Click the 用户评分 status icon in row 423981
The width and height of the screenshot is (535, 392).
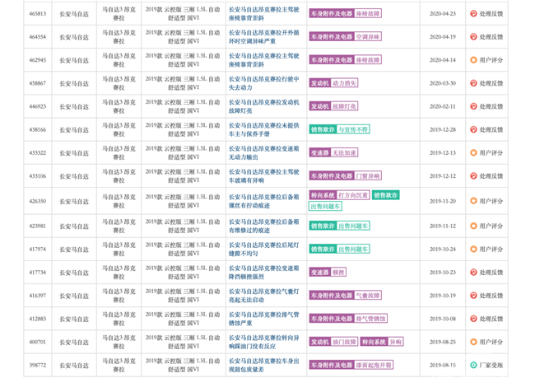click(x=473, y=226)
